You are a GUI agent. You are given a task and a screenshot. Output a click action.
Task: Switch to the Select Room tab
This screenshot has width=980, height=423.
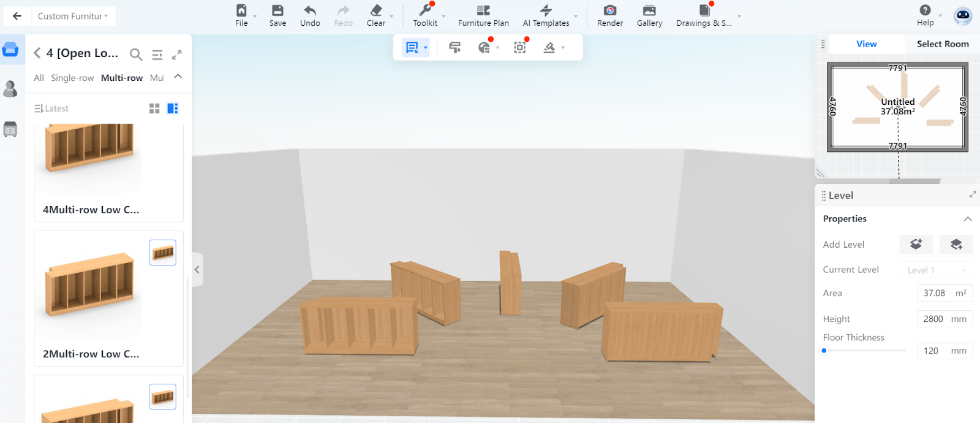942,44
